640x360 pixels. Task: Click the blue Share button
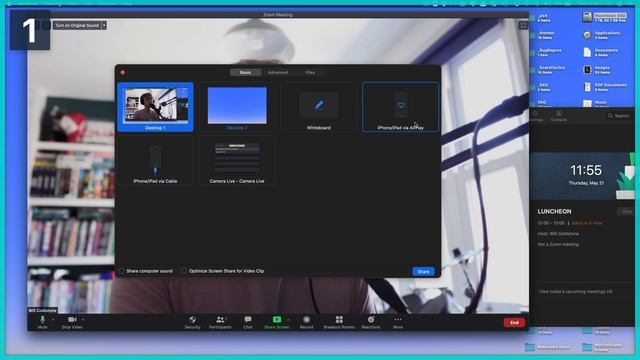tap(423, 271)
